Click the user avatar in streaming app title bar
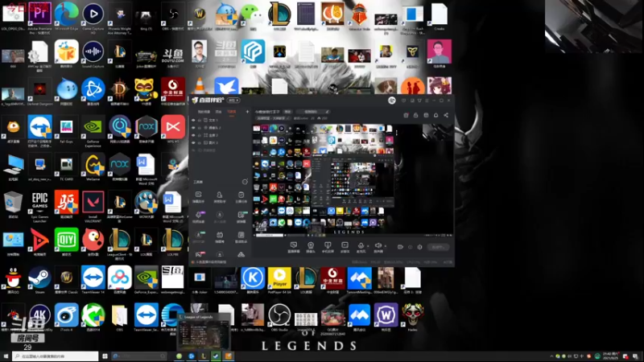The height and width of the screenshot is (362, 644). (x=392, y=101)
